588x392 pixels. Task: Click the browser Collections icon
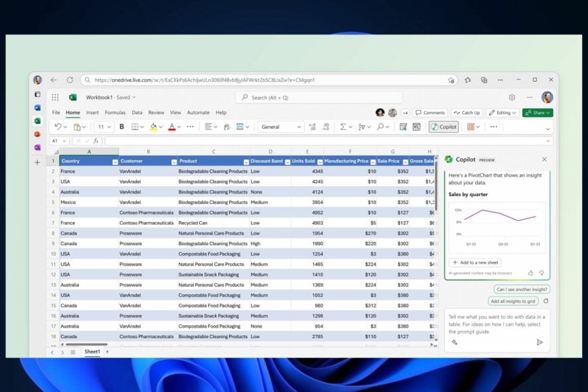click(x=484, y=80)
